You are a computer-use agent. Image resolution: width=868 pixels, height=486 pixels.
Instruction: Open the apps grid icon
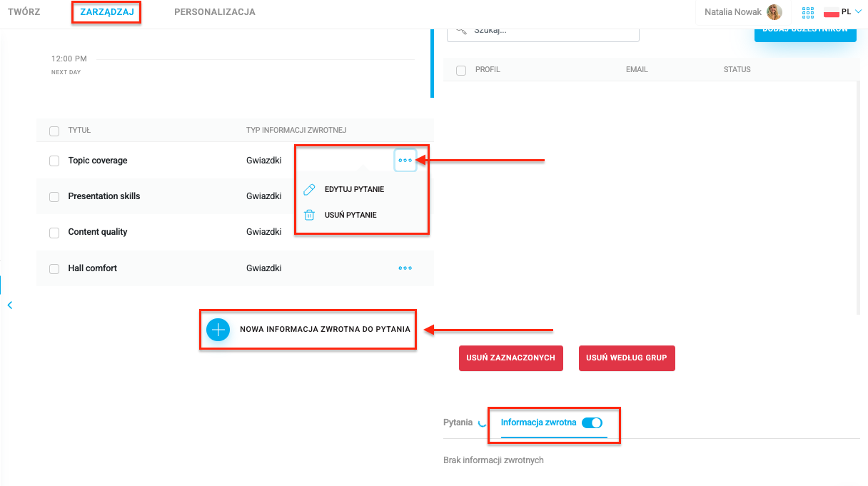coord(808,12)
